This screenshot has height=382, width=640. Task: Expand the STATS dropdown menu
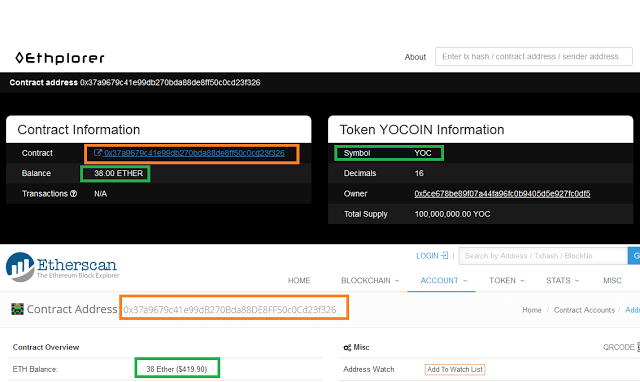coord(562,280)
